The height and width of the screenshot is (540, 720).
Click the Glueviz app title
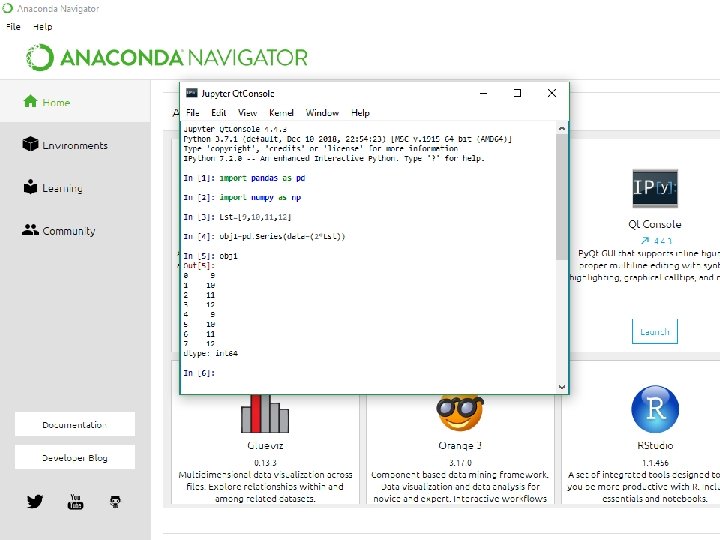click(265, 445)
